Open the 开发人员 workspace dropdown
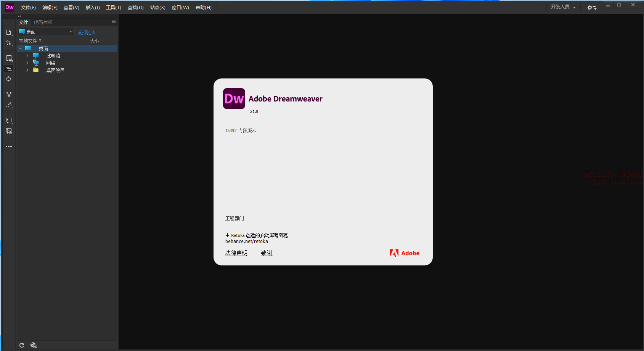This screenshot has width=644, height=351. pyautogui.click(x=563, y=7)
